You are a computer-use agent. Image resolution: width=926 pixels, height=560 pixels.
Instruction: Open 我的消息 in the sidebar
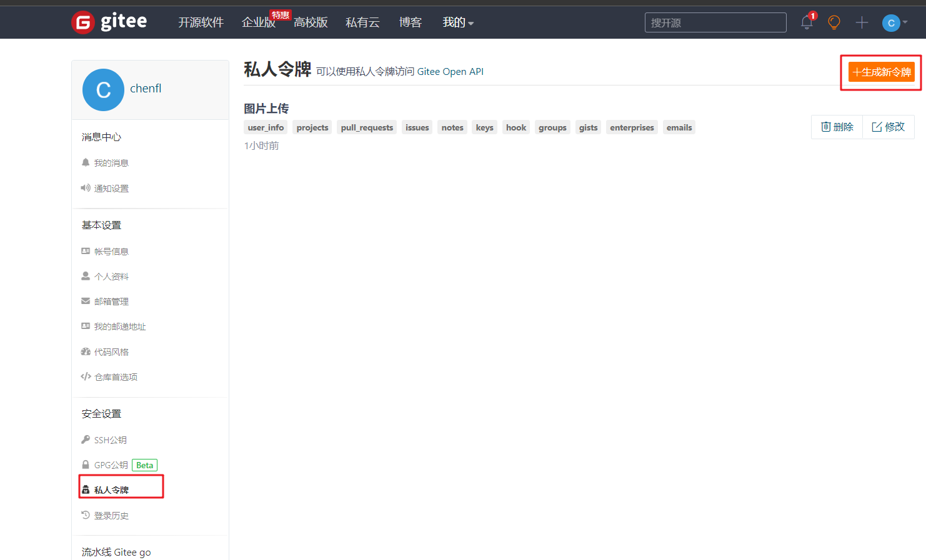pos(111,163)
